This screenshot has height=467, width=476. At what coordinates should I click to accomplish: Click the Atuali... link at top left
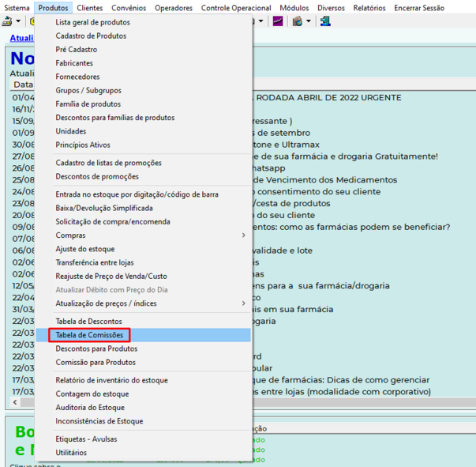click(x=21, y=38)
